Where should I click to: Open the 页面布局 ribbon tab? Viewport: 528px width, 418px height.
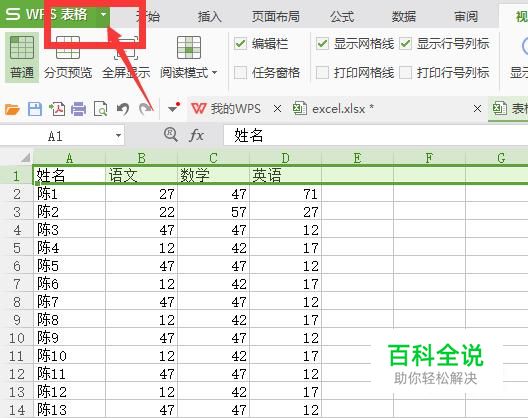pos(276,17)
